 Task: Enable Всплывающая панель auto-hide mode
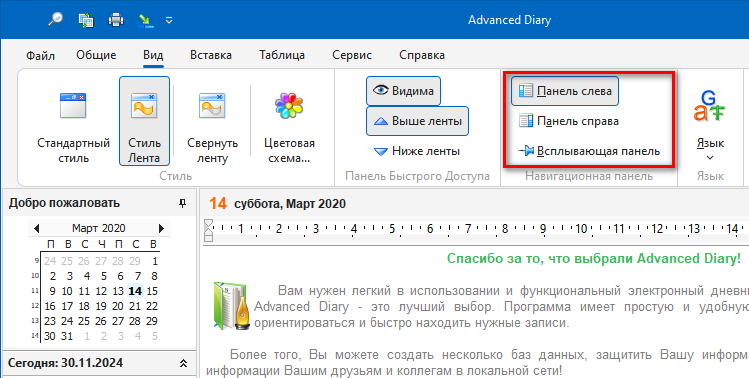589,151
